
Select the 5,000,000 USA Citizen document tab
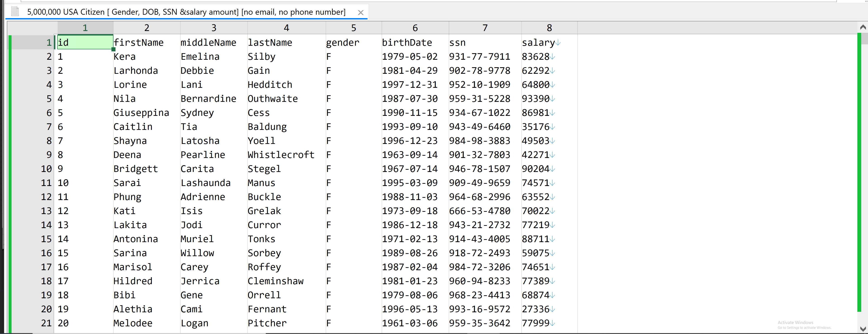186,12
